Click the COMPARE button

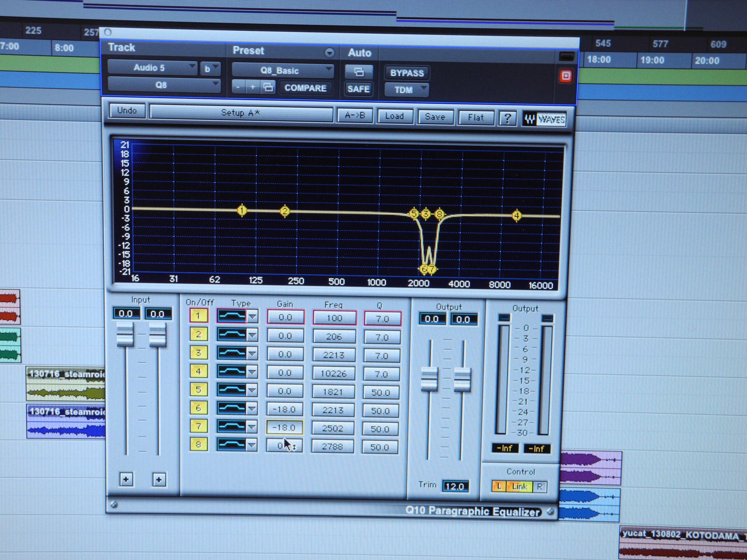(306, 88)
